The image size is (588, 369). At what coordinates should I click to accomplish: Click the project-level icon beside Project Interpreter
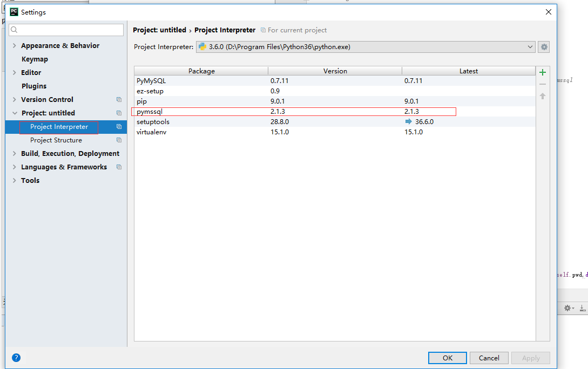click(119, 127)
